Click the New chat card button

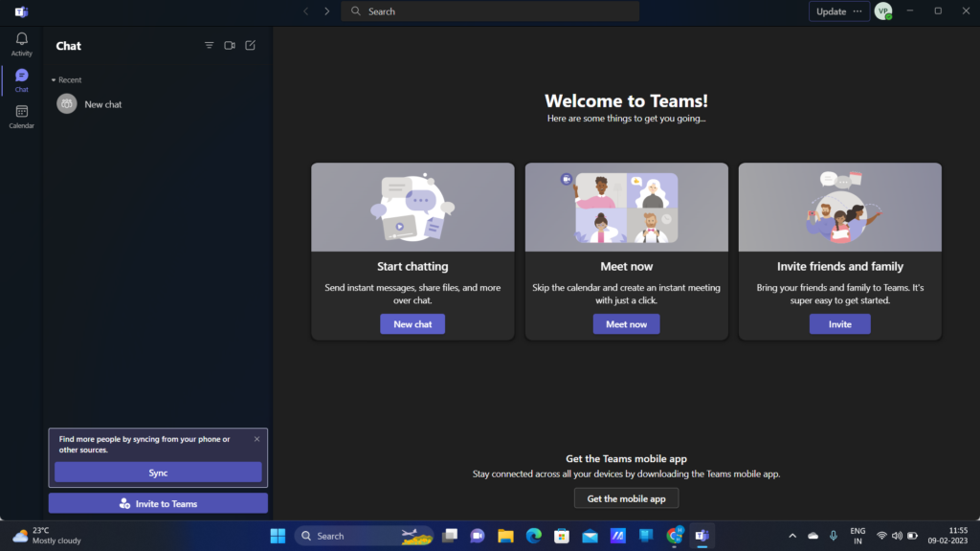tap(412, 324)
